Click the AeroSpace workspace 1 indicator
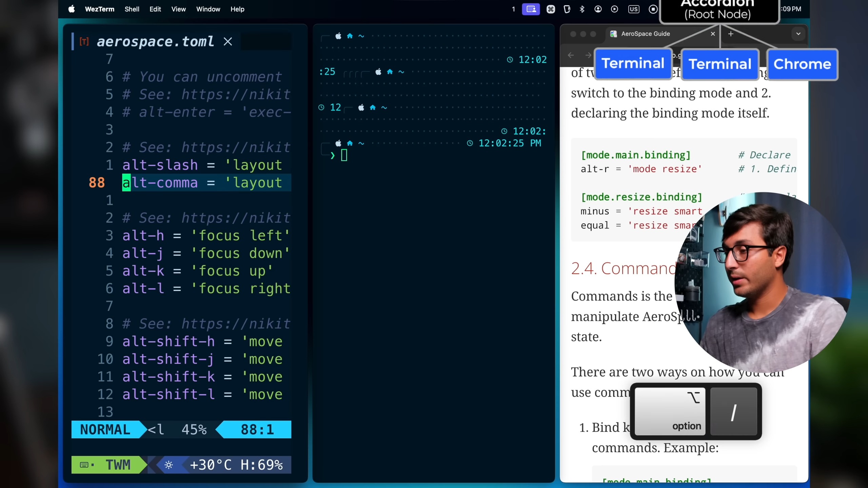This screenshot has height=488, width=868. pos(513,9)
